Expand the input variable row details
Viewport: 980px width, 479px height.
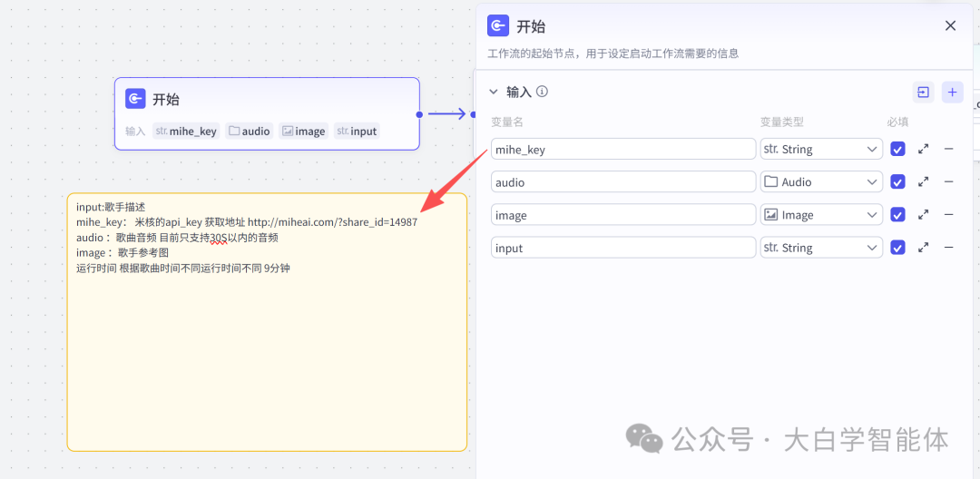coord(923,248)
